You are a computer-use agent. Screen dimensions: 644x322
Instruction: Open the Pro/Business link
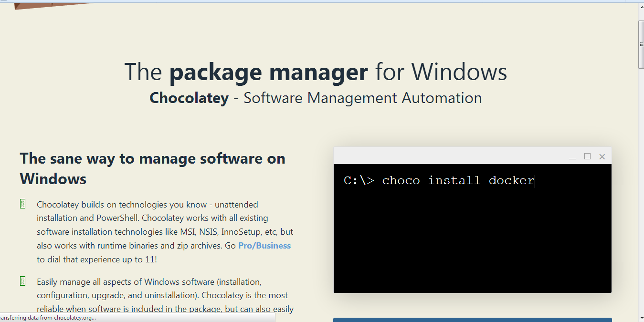tap(264, 246)
